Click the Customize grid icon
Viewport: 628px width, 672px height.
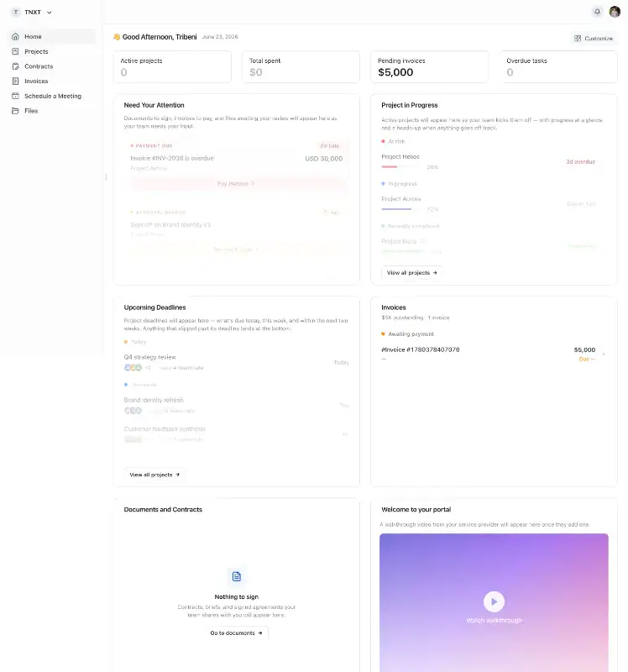578,38
